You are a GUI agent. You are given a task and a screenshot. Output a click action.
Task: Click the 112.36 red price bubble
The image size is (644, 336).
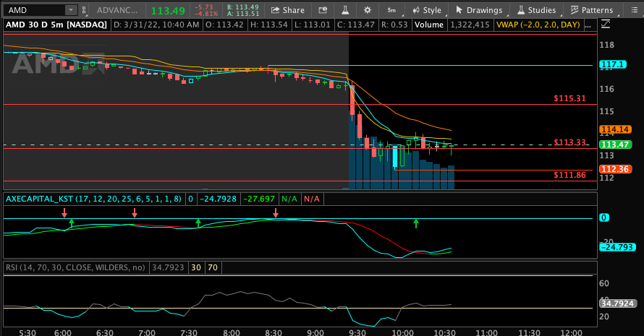[615, 169]
